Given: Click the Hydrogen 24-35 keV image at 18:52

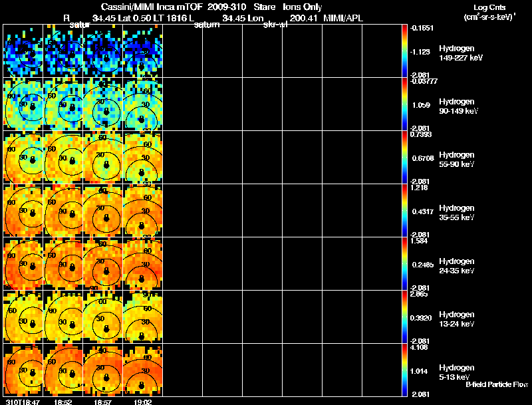Looking at the screenshot, I should click(x=63, y=264).
